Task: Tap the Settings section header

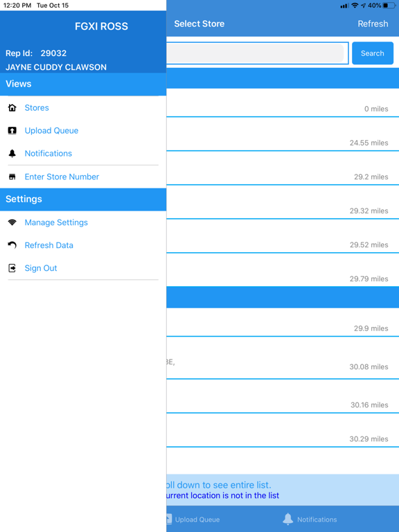Action: click(83, 199)
